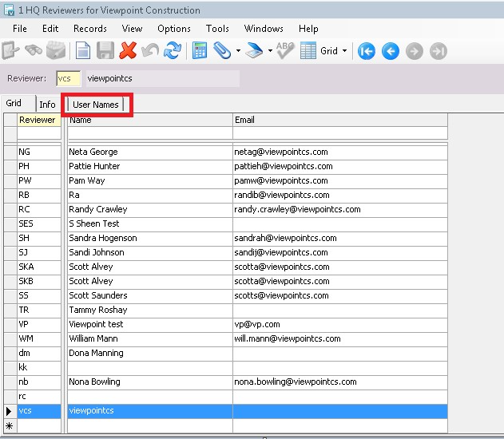Select reviewer code PW cell
The width and height of the screenshot is (504, 439).
(x=39, y=181)
